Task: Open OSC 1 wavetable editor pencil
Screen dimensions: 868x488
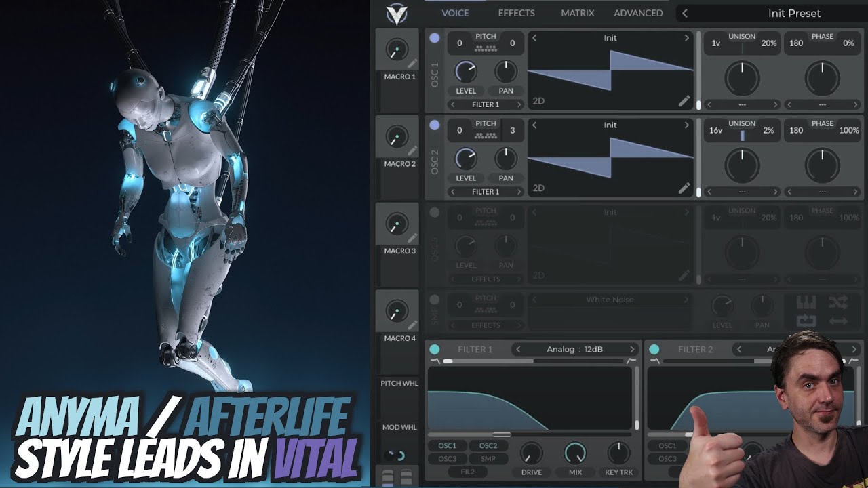Action: coord(684,101)
